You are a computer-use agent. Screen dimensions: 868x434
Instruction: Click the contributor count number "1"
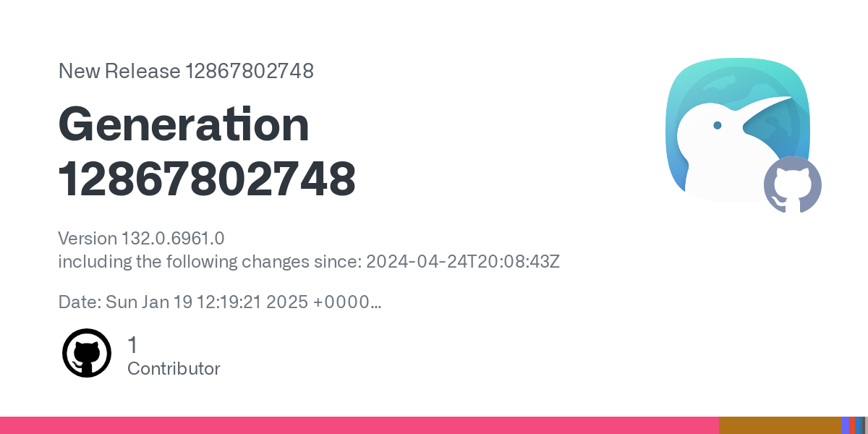132,345
